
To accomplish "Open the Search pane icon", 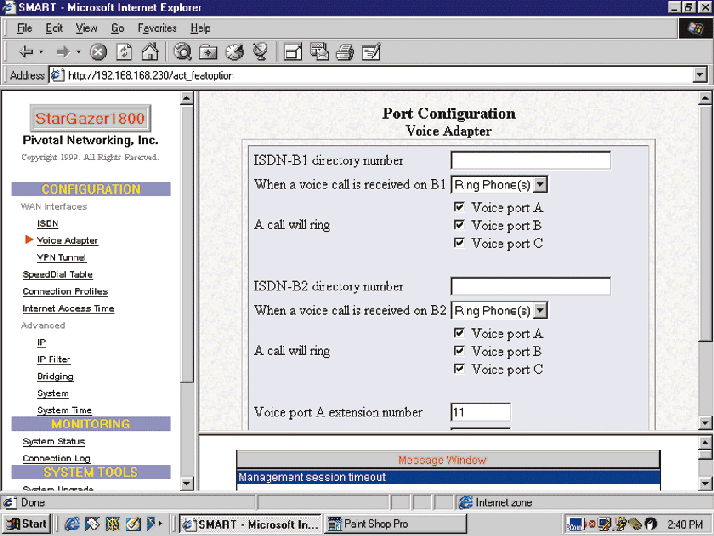I will click(x=183, y=52).
